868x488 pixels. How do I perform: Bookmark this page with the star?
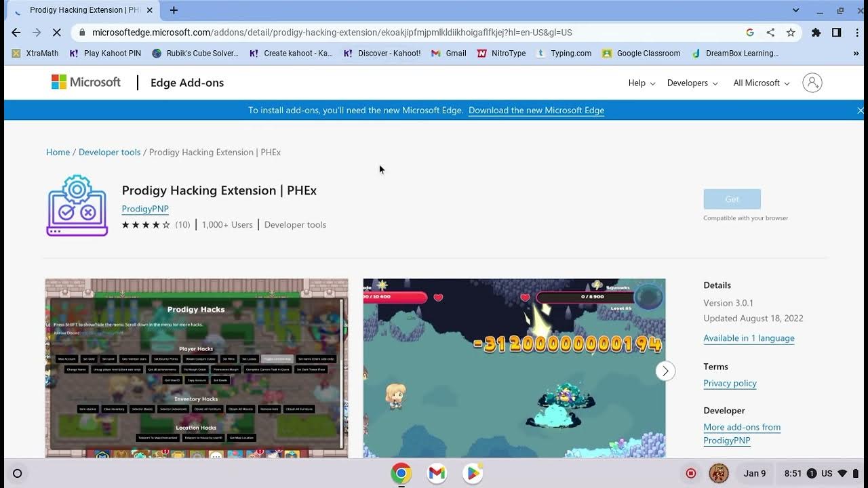(x=791, y=33)
